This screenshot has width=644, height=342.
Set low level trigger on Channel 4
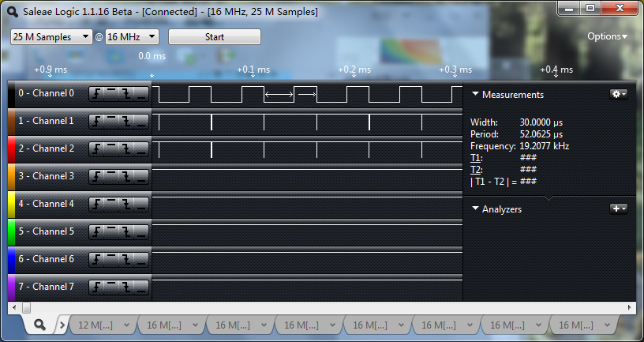[141, 205]
